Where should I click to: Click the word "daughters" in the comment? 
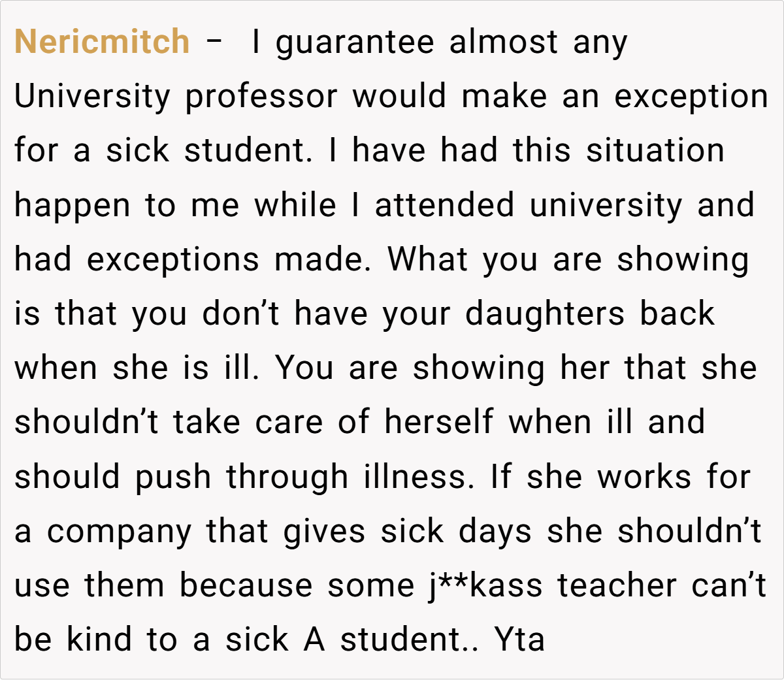pos(545,314)
